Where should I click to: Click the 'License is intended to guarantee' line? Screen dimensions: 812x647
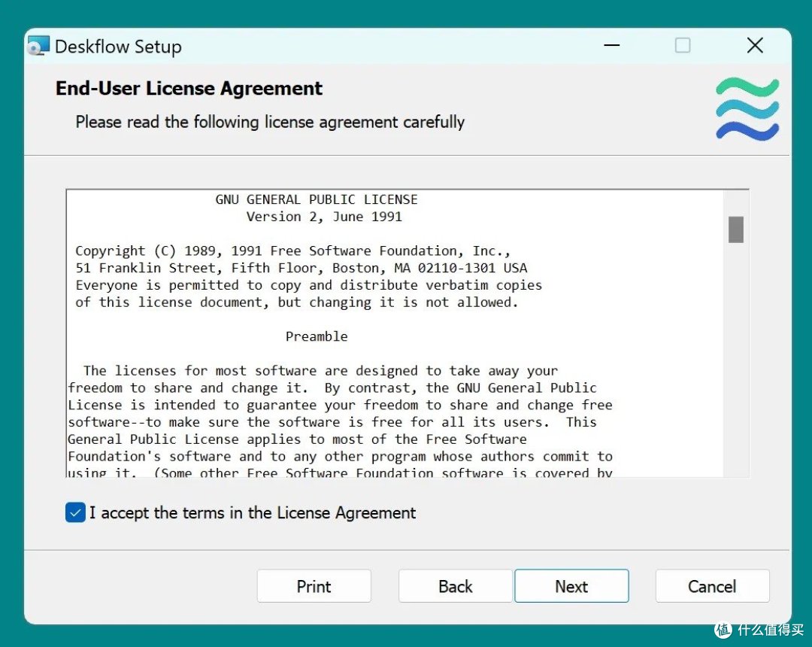pyautogui.click(x=341, y=405)
